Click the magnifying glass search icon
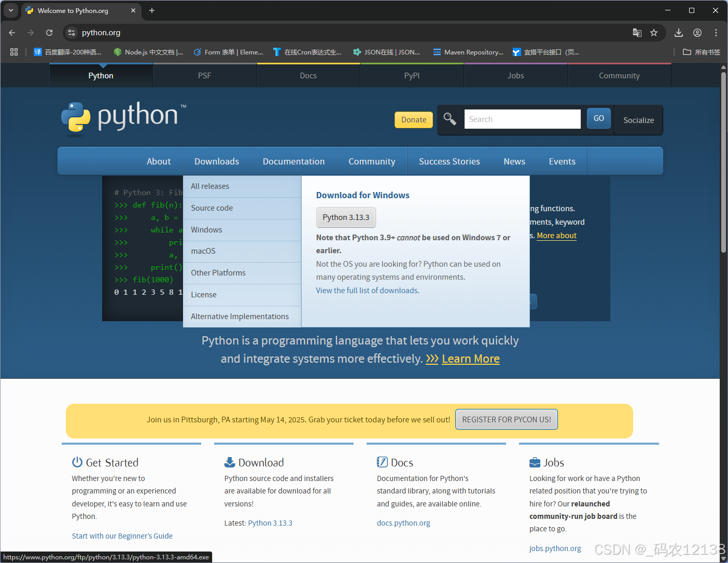 (x=450, y=119)
